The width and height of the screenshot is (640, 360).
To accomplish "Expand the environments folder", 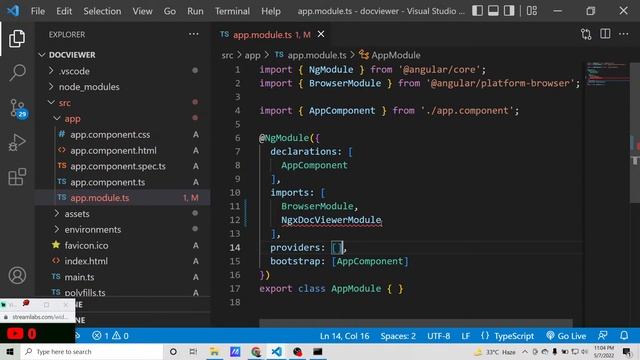I will coord(93,229).
